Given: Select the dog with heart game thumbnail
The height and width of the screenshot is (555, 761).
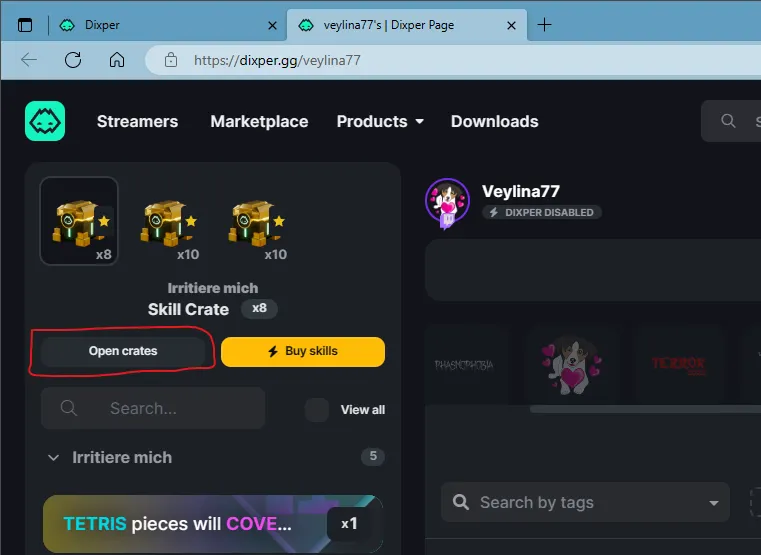Looking at the screenshot, I should pos(571,364).
